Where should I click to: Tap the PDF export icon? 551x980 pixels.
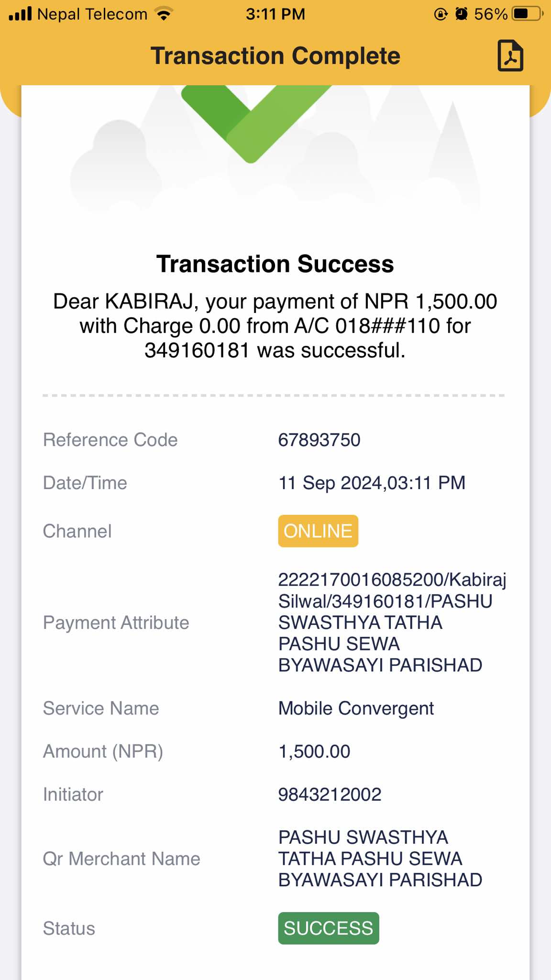click(510, 56)
